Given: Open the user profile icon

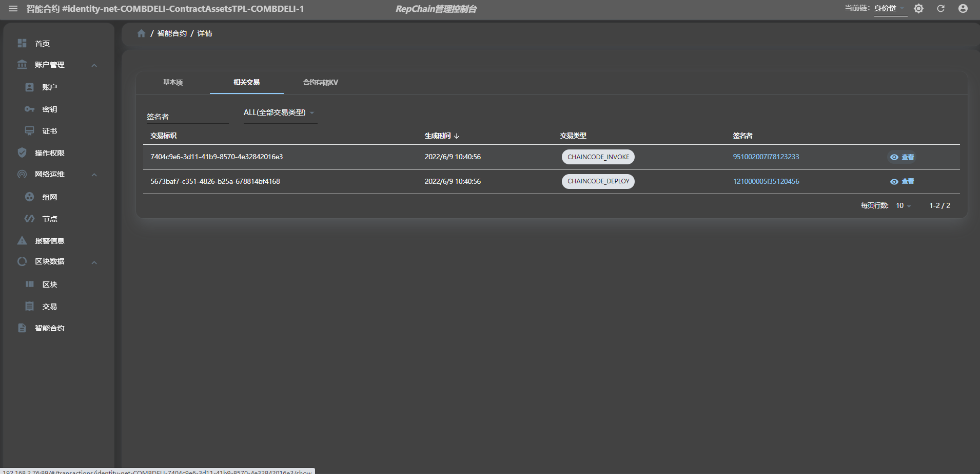Looking at the screenshot, I should (963, 9).
